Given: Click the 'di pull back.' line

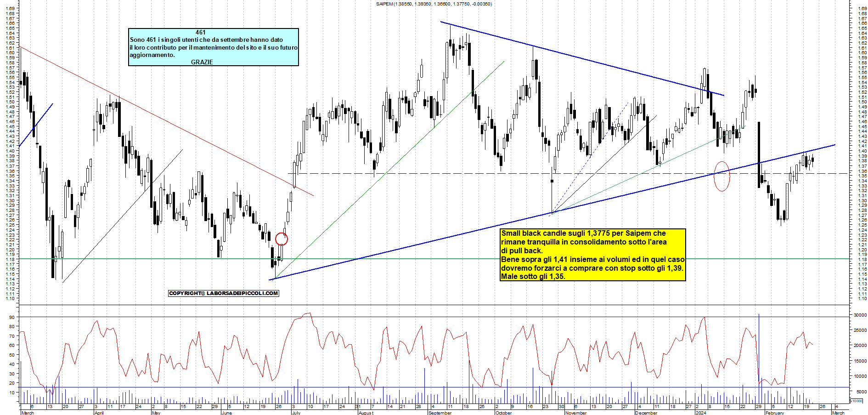Looking at the screenshot, I should (x=522, y=251).
